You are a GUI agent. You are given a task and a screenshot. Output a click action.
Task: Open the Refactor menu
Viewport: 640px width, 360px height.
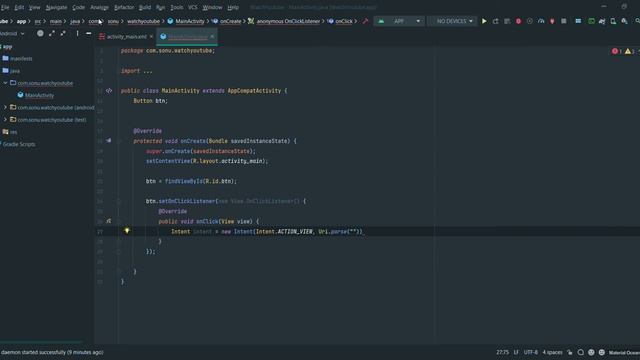[x=124, y=7]
